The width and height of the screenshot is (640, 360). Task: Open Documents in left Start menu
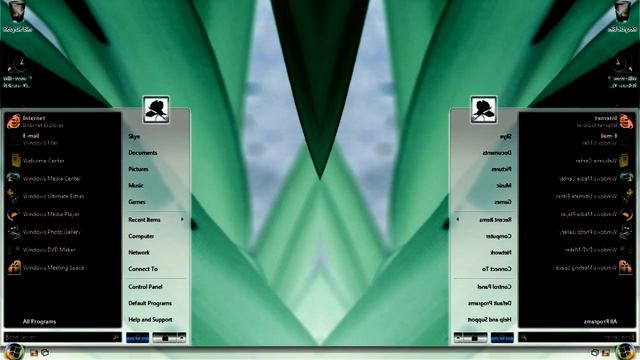(142, 153)
